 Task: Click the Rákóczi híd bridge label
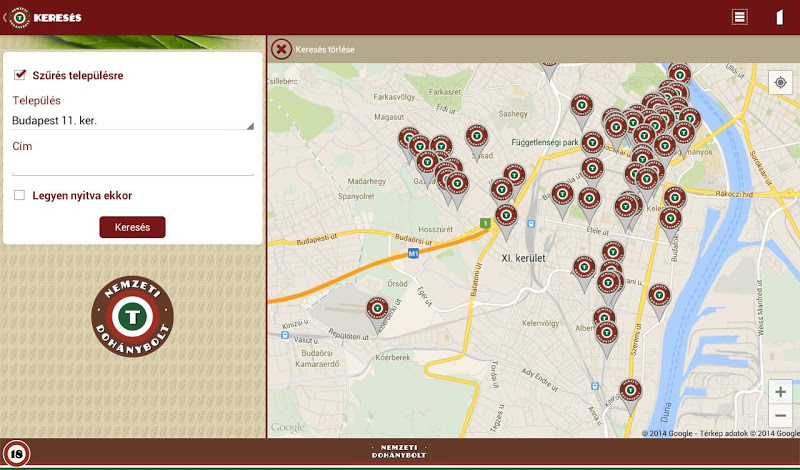click(x=734, y=194)
